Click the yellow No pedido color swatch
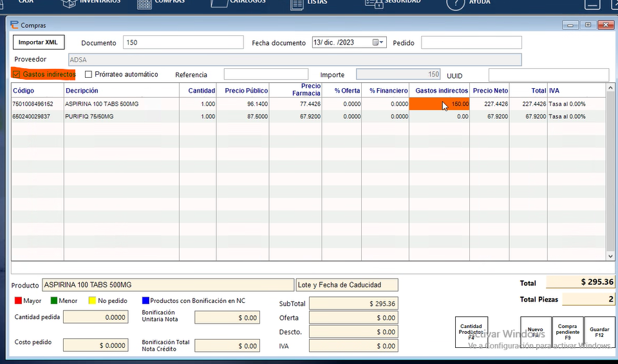The width and height of the screenshot is (618, 364). (x=92, y=300)
